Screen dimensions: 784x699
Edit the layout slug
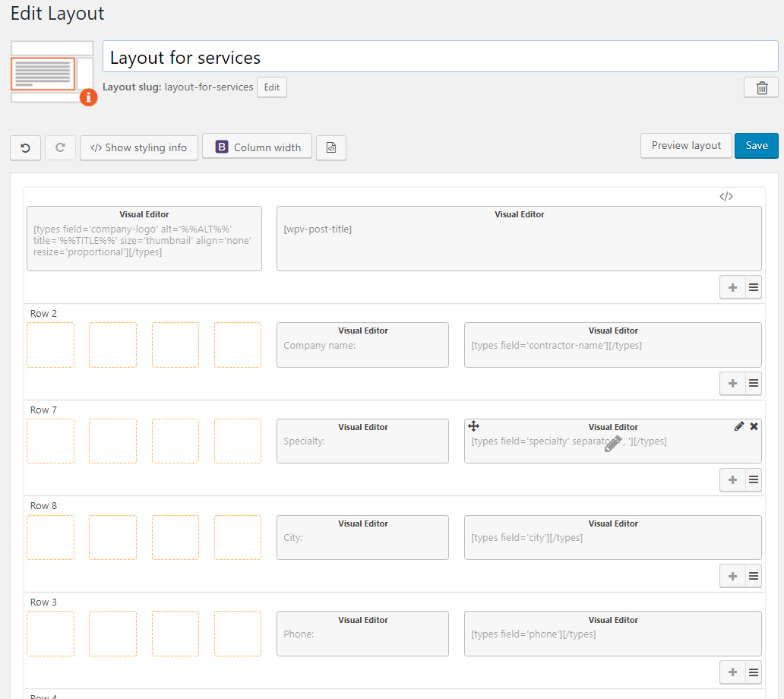(272, 87)
